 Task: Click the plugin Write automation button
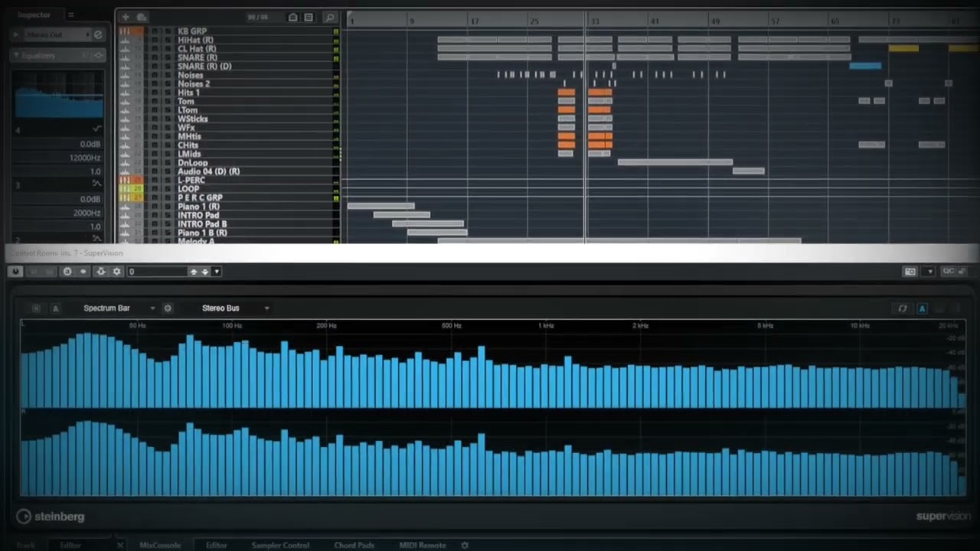tap(49, 272)
